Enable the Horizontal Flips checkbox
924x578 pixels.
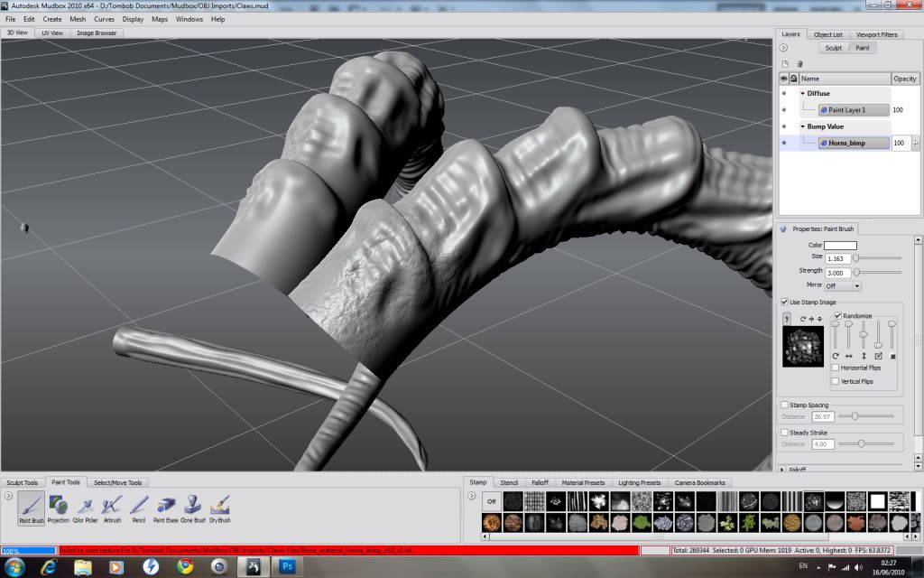[835, 368]
